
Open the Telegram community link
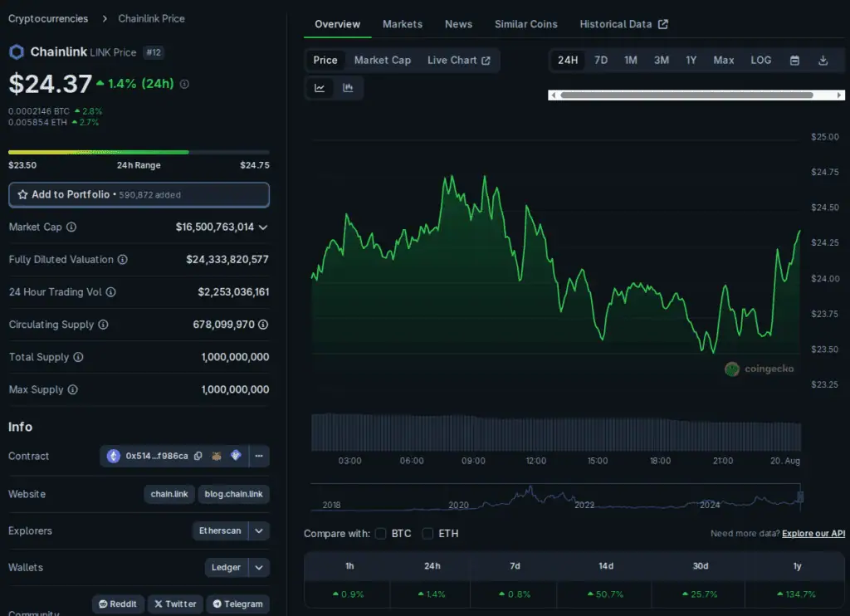click(237, 604)
